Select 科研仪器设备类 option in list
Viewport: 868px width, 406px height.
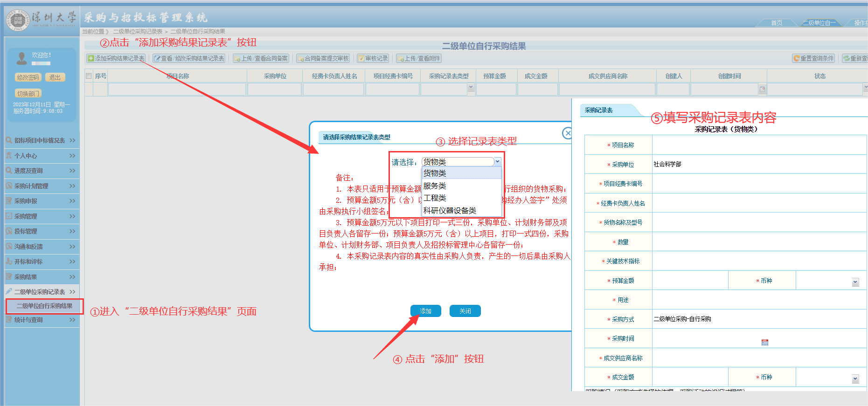tap(450, 211)
